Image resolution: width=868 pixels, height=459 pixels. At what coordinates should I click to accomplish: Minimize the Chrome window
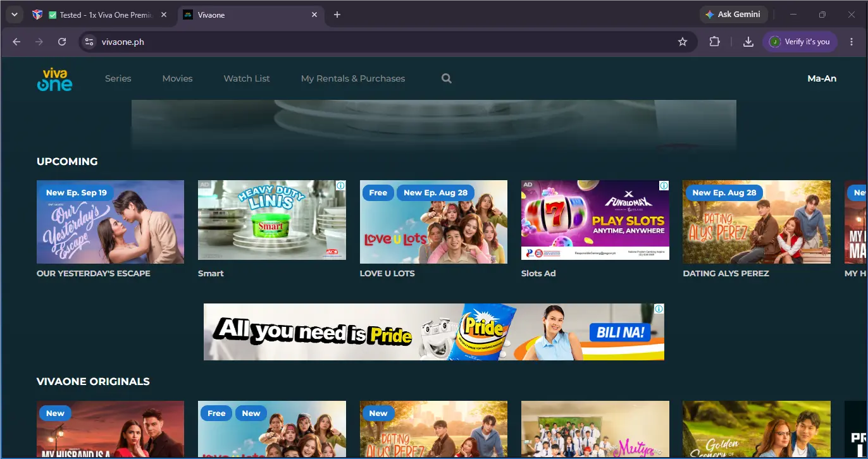coord(793,15)
